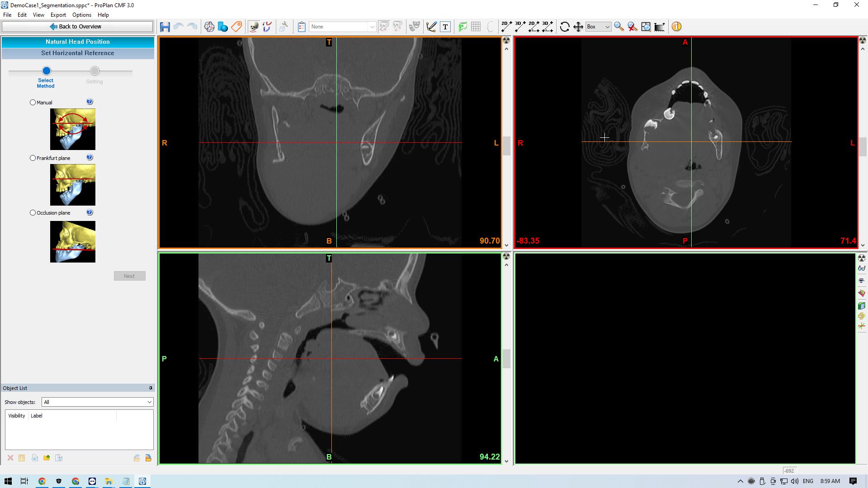Click the skull view toolbar icon
Image resolution: width=868 pixels, height=488 pixels.
(254, 27)
